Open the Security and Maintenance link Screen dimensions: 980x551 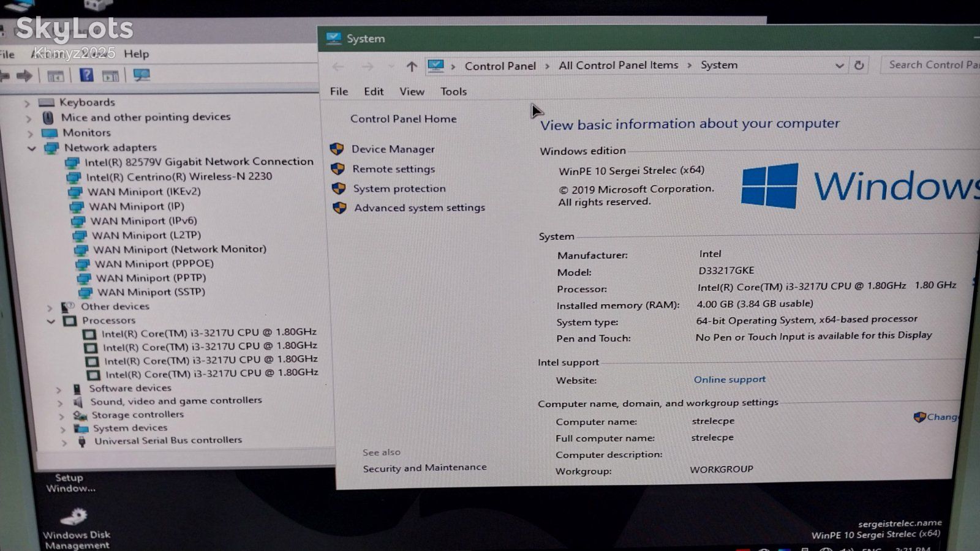tap(424, 468)
